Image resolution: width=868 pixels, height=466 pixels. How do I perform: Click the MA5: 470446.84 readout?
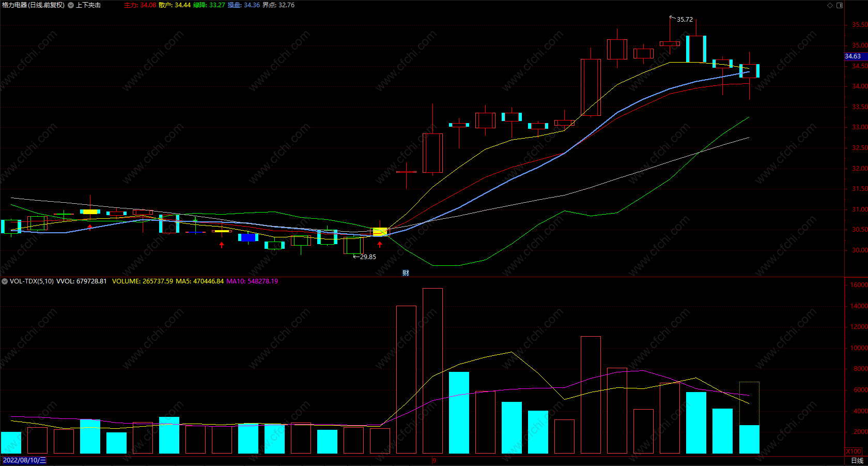[200, 281]
